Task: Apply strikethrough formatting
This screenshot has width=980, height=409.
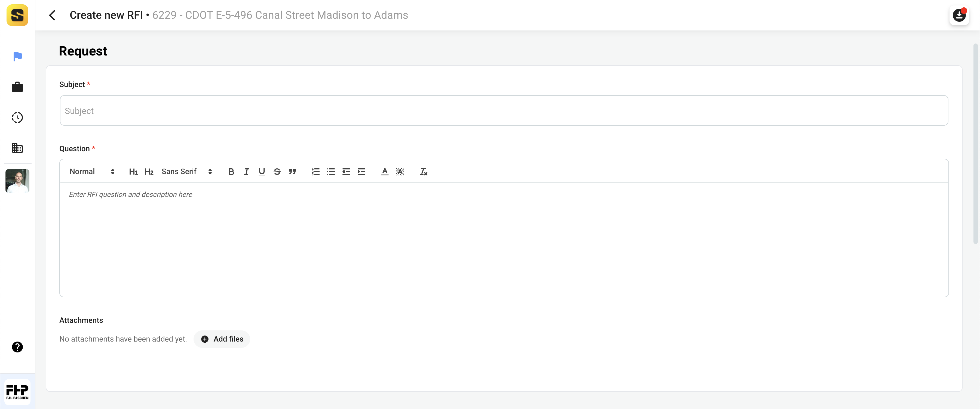Action: 277,171
